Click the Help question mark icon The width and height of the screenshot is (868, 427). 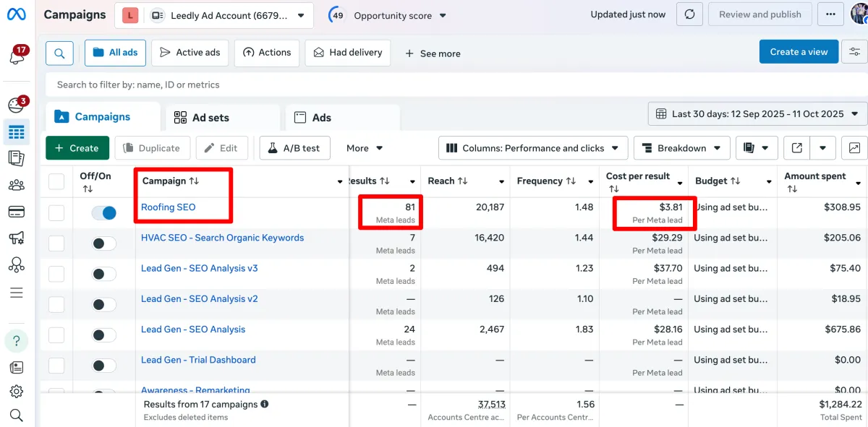(x=16, y=341)
